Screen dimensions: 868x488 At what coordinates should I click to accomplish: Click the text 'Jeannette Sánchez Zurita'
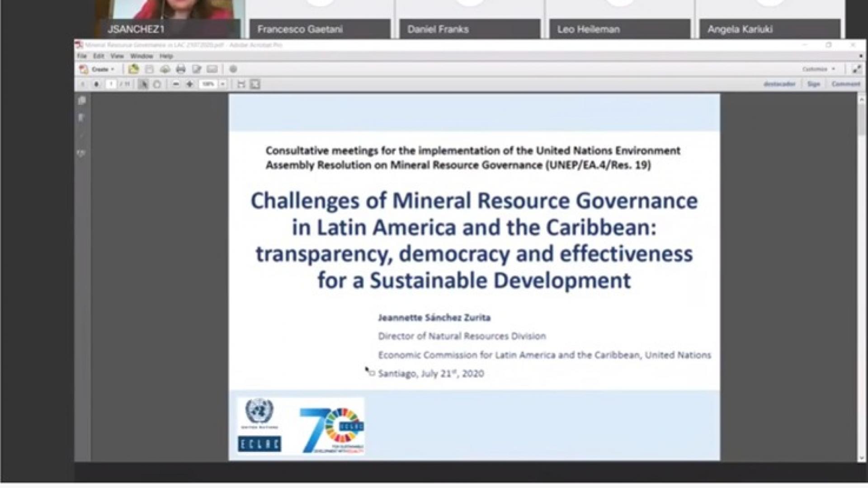(x=434, y=318)
